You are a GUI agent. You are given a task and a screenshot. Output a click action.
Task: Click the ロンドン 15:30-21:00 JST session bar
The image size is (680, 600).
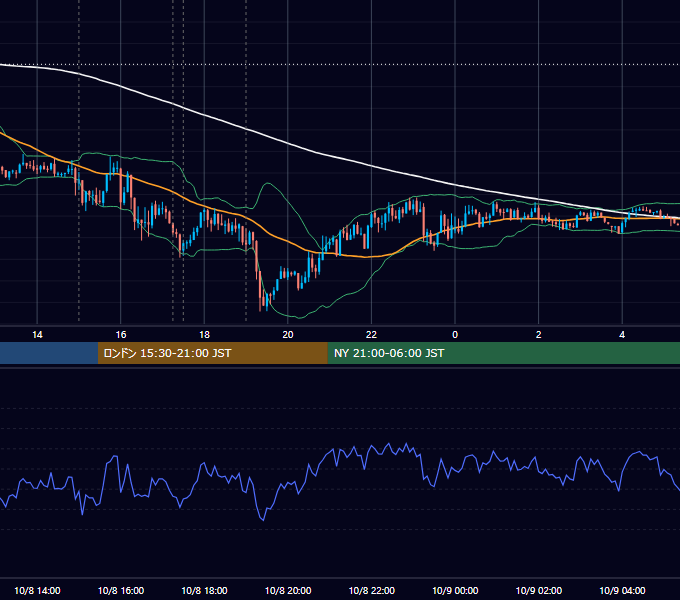(212, 353)
